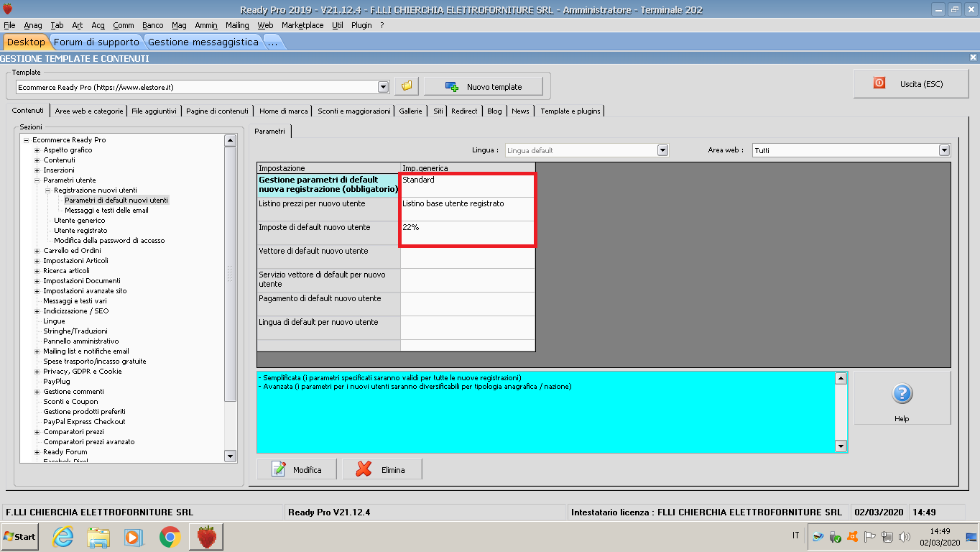Switch to Forum di supporto tab
The width and height of the screenshot is (980, 552).
tap(96, 42)
